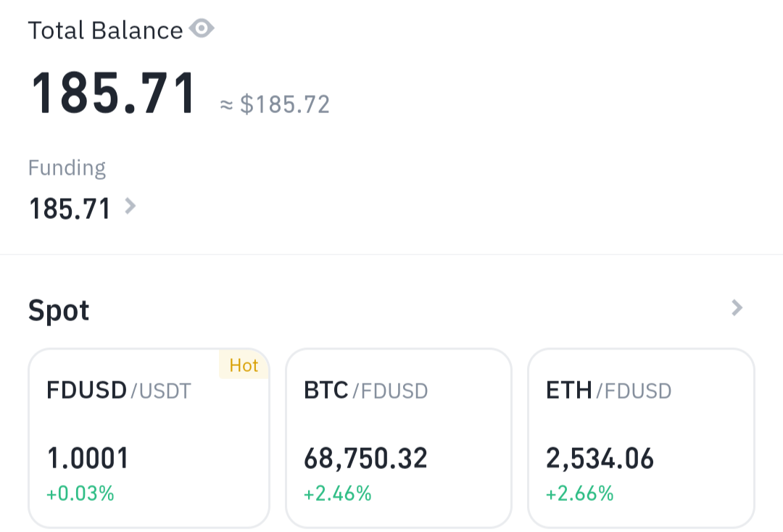Show hidden balances using the eye icon
The width and height of the screenshot is (783, 532).
pyautogui.click(x=201, y=29)
